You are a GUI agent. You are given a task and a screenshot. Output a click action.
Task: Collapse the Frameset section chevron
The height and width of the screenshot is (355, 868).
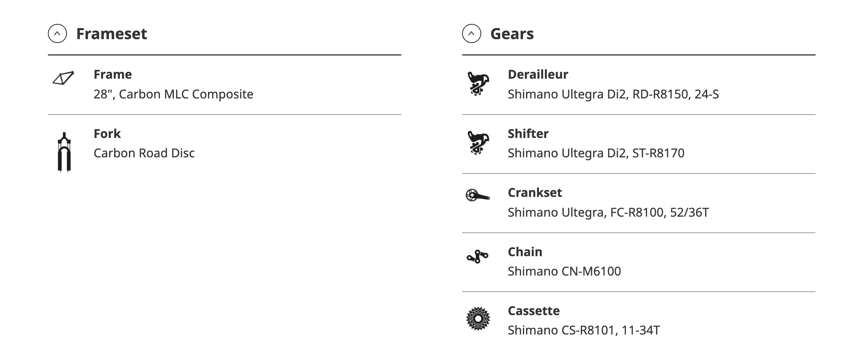pos(57,33)
